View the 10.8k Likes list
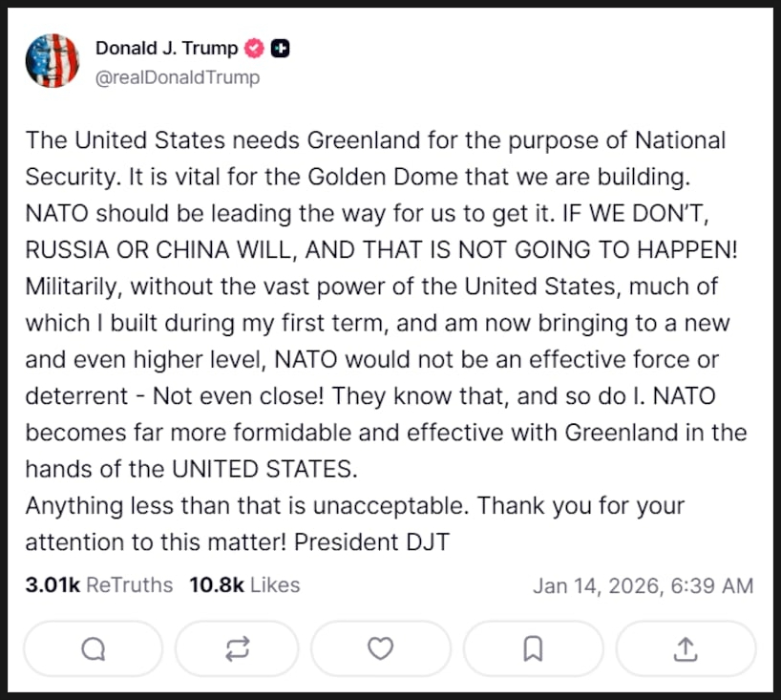Viewport: 781px width, 700px height. tap(244, 584)
